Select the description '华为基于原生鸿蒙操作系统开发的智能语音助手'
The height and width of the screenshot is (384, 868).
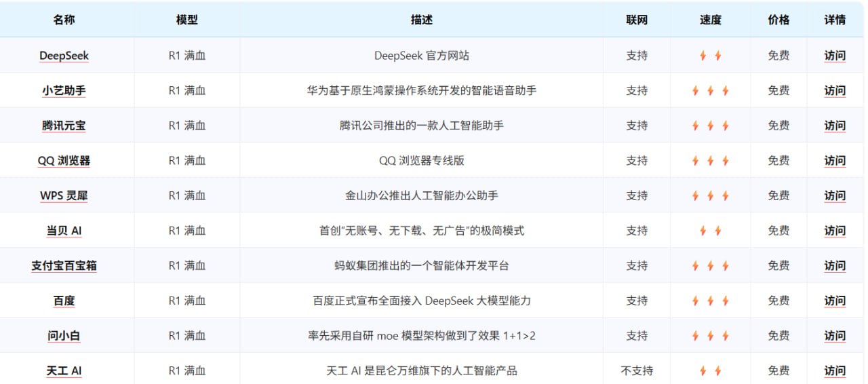421,91
